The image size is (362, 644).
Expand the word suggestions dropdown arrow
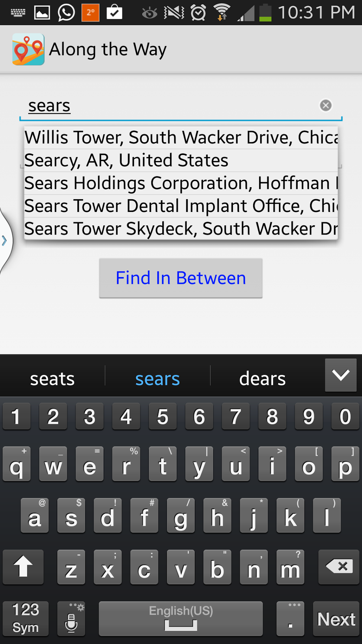click(x=341, y=375)
